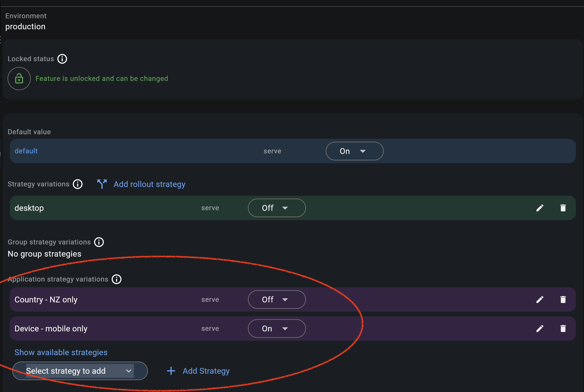Click the rollout branch icon beside Add rollout strategy
Screen dimensions: 584x392
(102, 184)
